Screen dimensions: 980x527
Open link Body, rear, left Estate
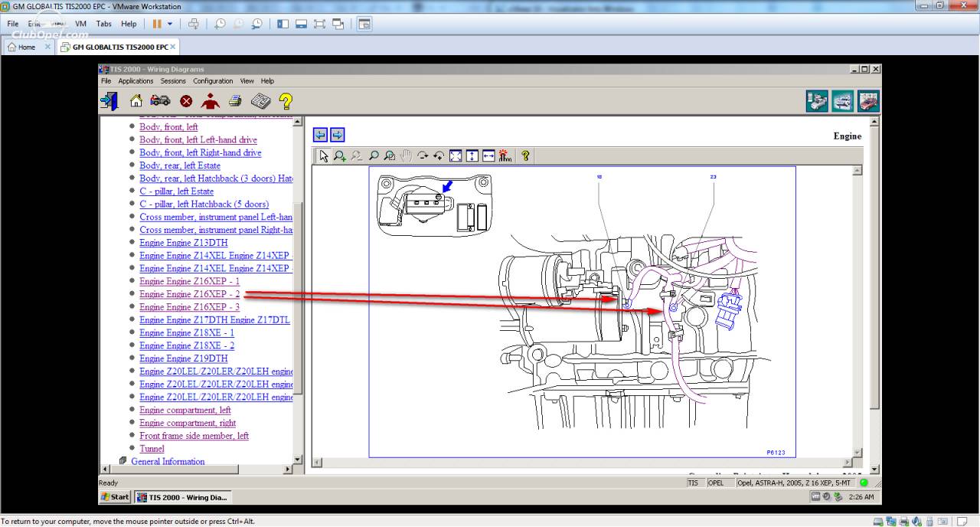180,165
